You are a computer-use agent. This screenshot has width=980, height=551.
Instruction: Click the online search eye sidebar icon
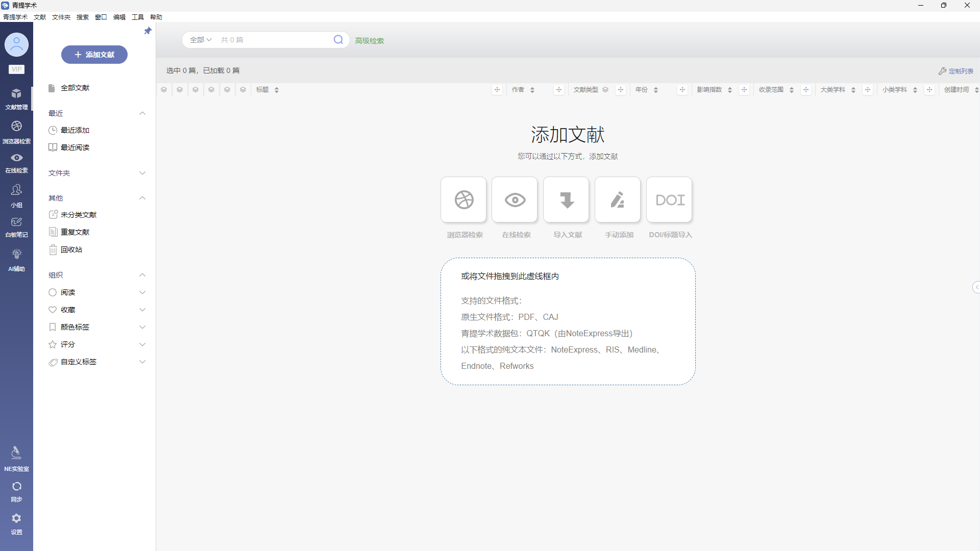point(16,162)
